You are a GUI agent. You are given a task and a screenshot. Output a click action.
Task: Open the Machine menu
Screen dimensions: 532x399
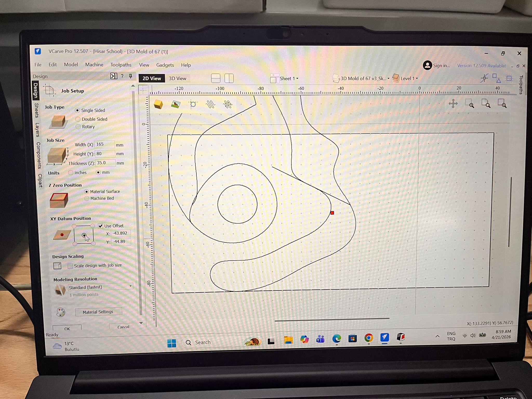94,65
